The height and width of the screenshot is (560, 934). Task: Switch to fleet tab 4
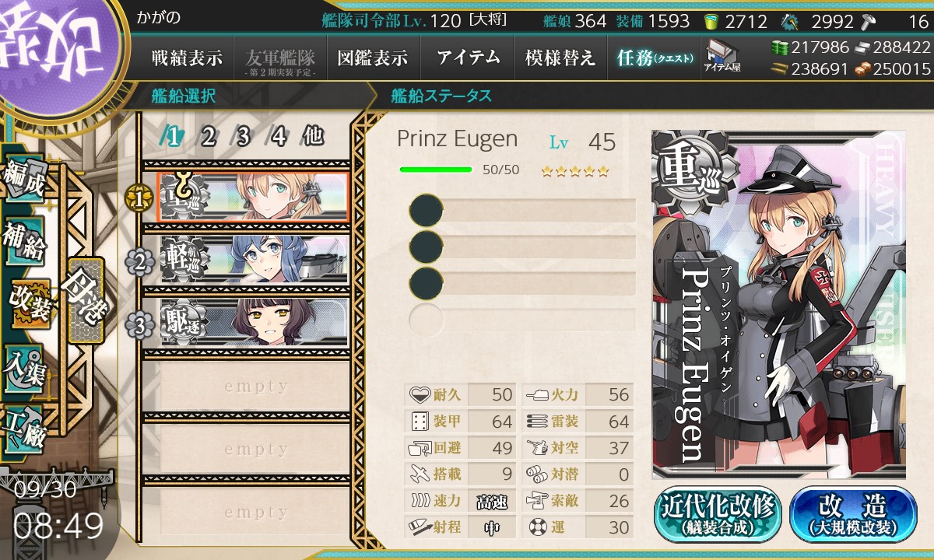click(279, 137)
